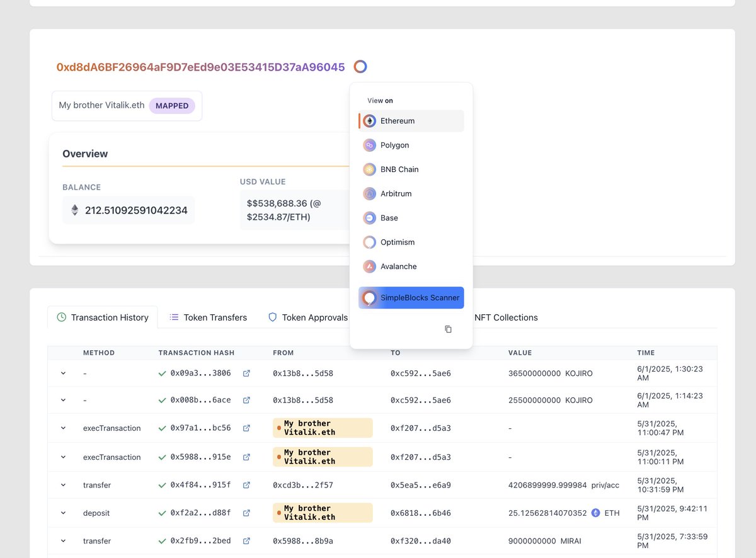Click transaction hash 0xf2a2...d88f

200,513
